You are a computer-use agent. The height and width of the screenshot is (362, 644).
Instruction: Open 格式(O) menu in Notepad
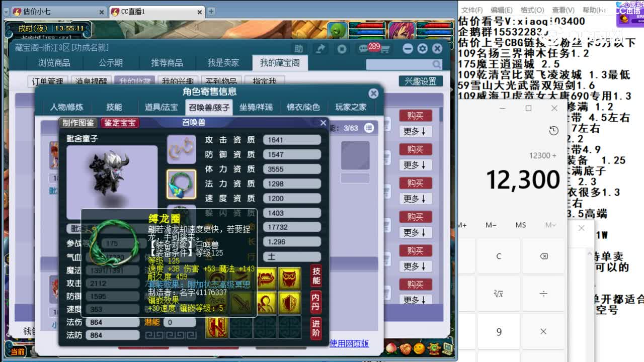(x=532, y=10)
